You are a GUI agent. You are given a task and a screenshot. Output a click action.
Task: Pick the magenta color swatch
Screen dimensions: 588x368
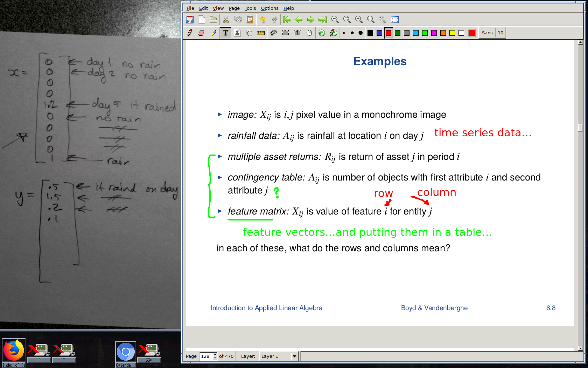(x=434, y=33)
